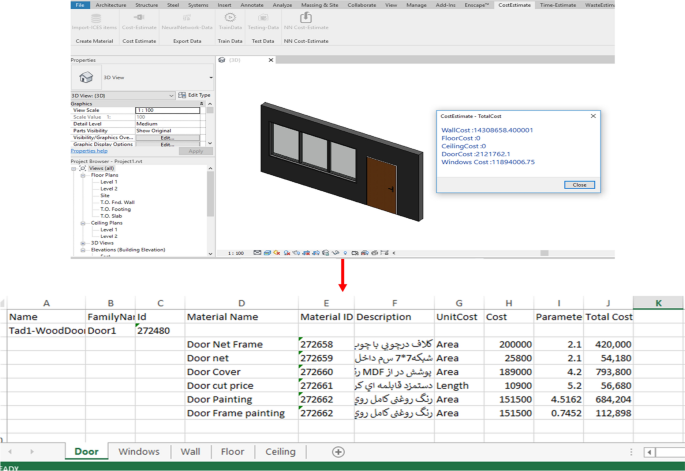The width and height of the screenshot is (685, 471).
Task: Select the Site floor plan
Action: [x=105, y=195]
